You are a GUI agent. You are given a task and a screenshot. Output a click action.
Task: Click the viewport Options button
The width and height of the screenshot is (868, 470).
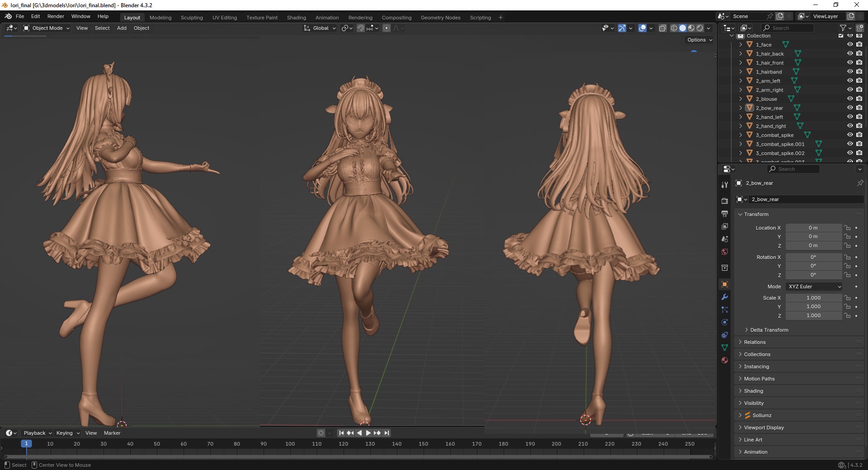point(699,40)
